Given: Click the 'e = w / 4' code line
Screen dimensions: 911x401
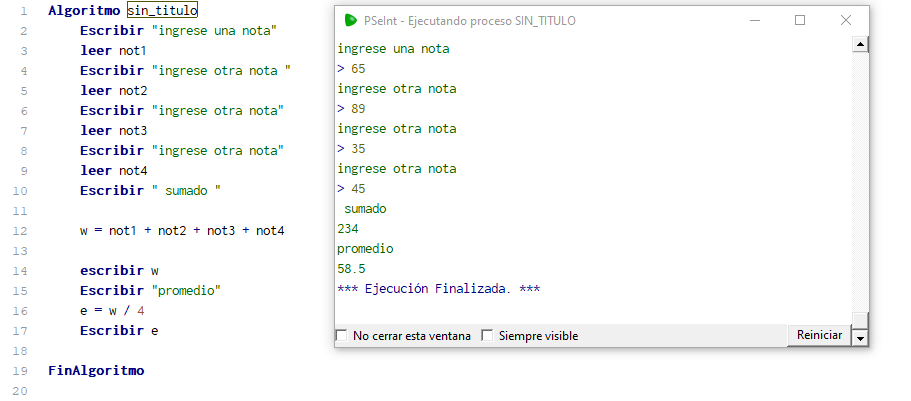Looking at the screenshot, I should click(x=112, y=310).
